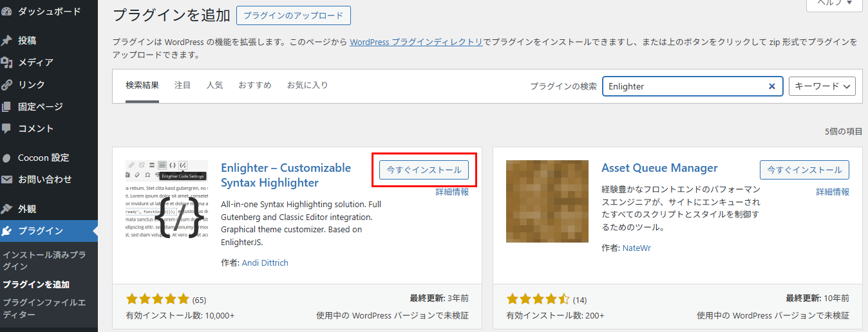Click the chain icon beside リンク

pos(7,84)
